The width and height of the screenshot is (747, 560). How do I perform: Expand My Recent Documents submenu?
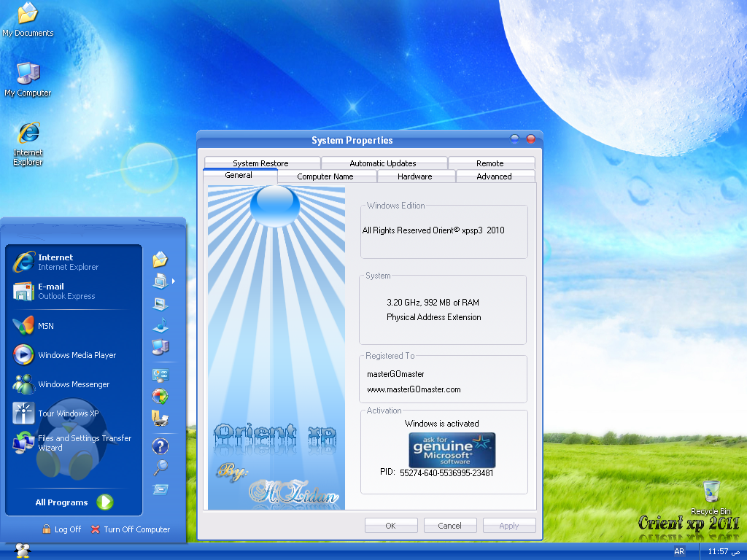(x=159, y=281)
